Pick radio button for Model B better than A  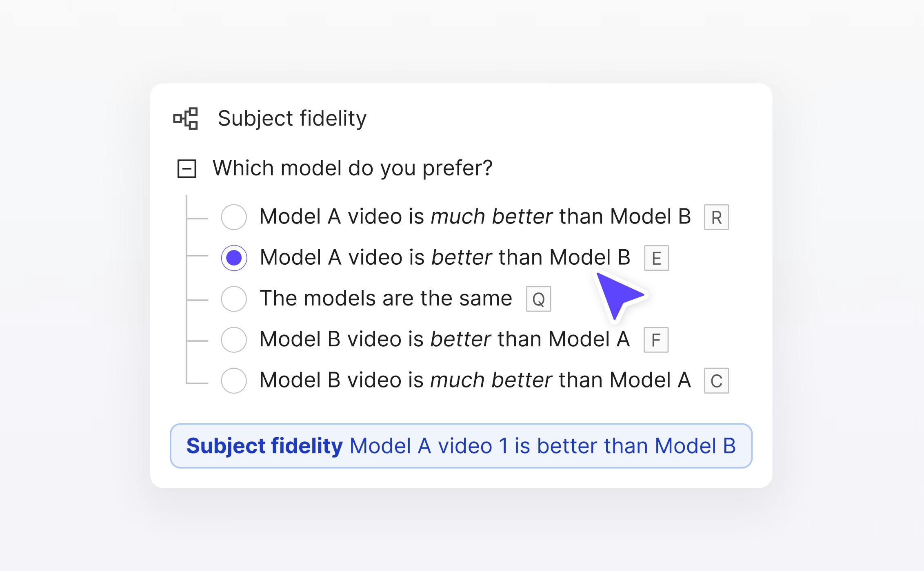234,339
